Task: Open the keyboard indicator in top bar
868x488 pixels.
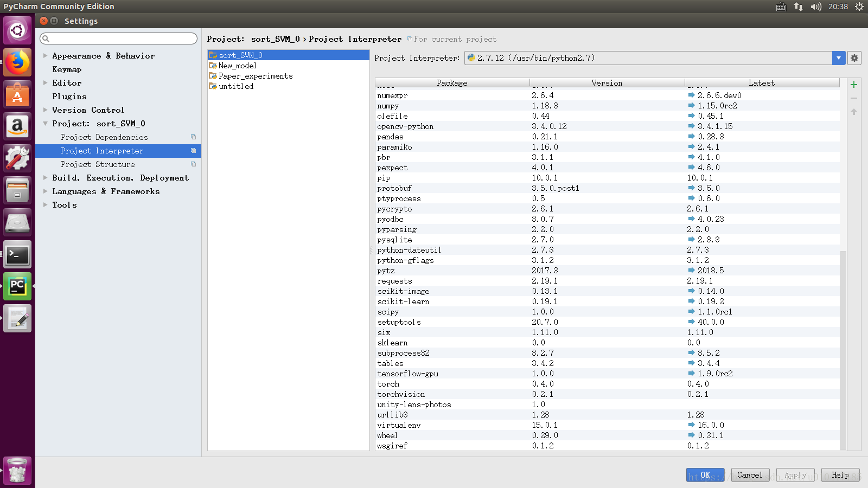Action: [781, 7]
